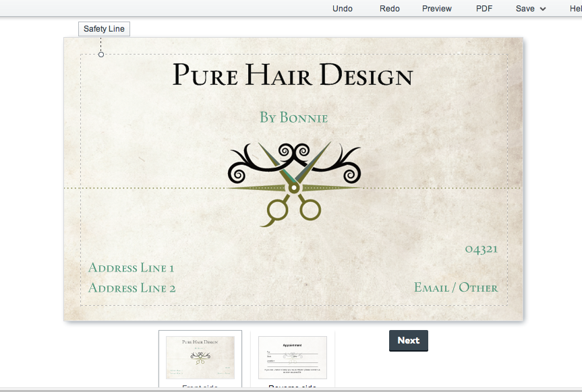Select the 'Address Line 1' text

[132, 268]
